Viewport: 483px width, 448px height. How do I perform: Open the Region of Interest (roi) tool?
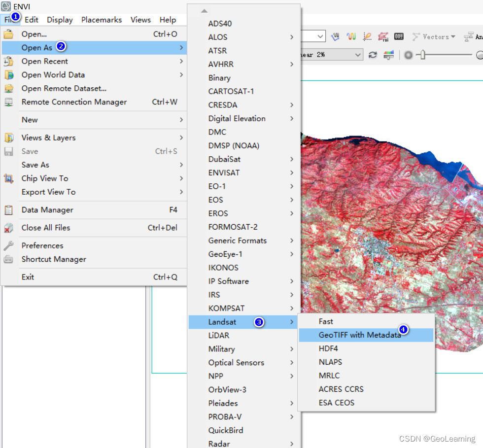tap(383, 36)
